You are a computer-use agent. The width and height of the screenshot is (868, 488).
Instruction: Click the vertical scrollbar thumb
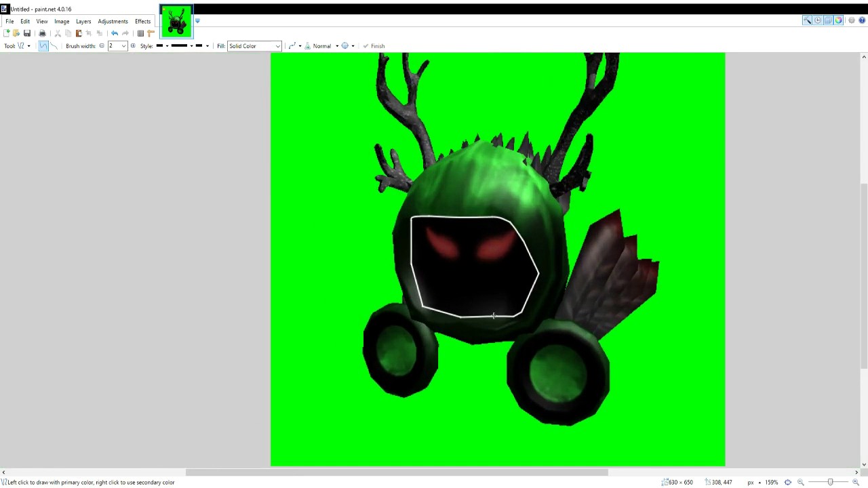coord(863,277)
